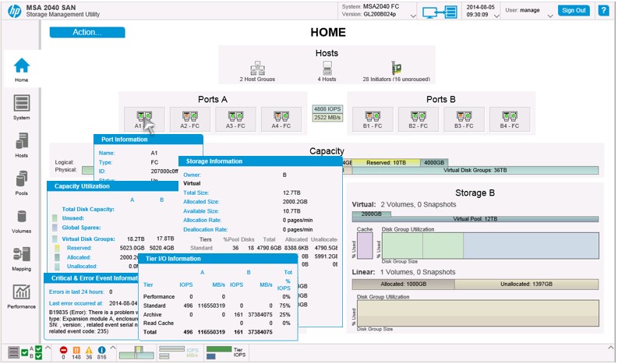Image resolution: width=618 pixels, height=364 pixels.
Task: Click the critical error count icon in footer
Action: (x=63, y=350)
